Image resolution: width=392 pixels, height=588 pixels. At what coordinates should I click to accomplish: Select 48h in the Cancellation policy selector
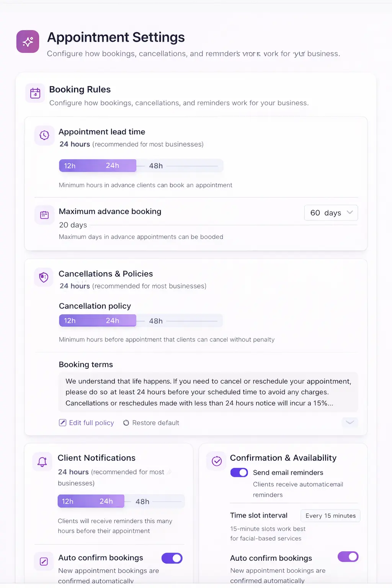(x=156, y=321)
